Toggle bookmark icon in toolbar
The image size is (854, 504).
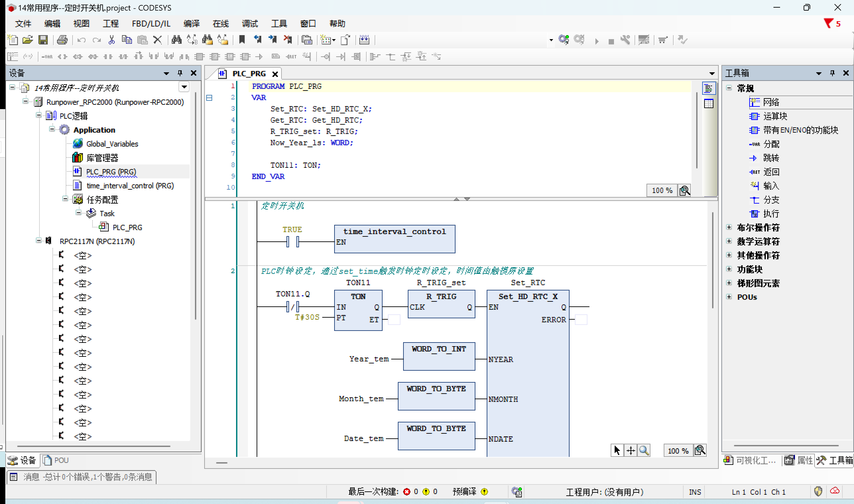click(242, 40)
